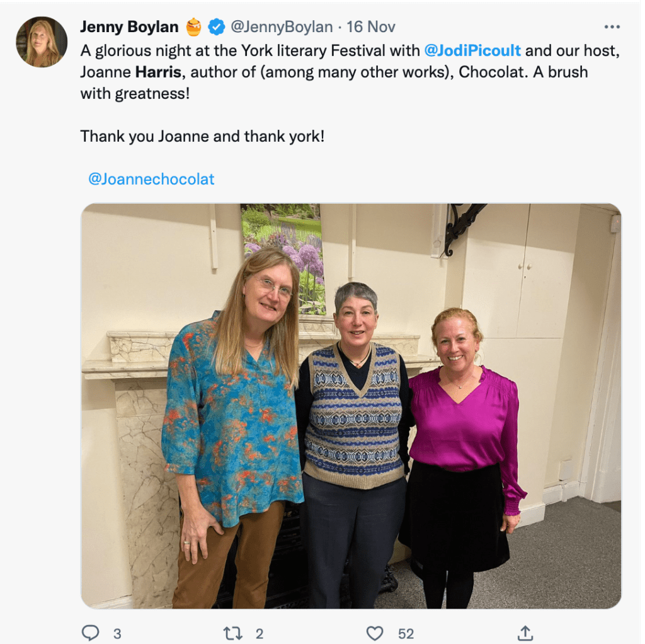Open the share tweet icon
This screenshot has height=644, width=645.
coord(526,633)
